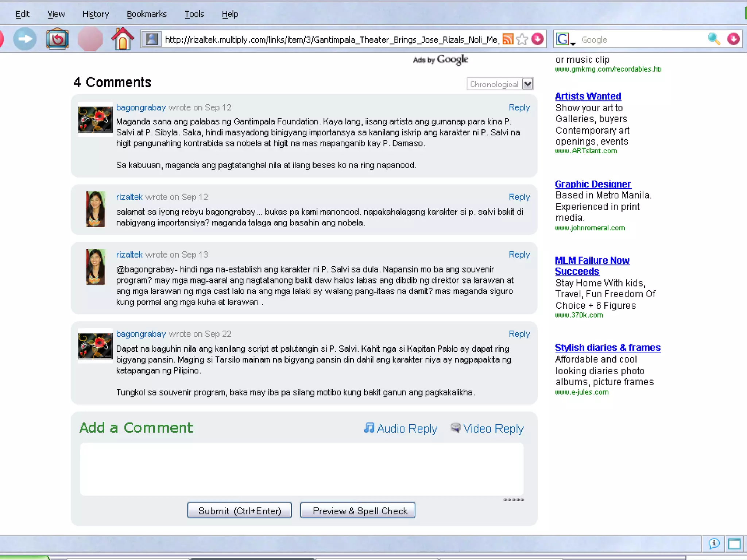Click the RSS feed icon in address bar

pyautogui.click(x=508, y=39)
